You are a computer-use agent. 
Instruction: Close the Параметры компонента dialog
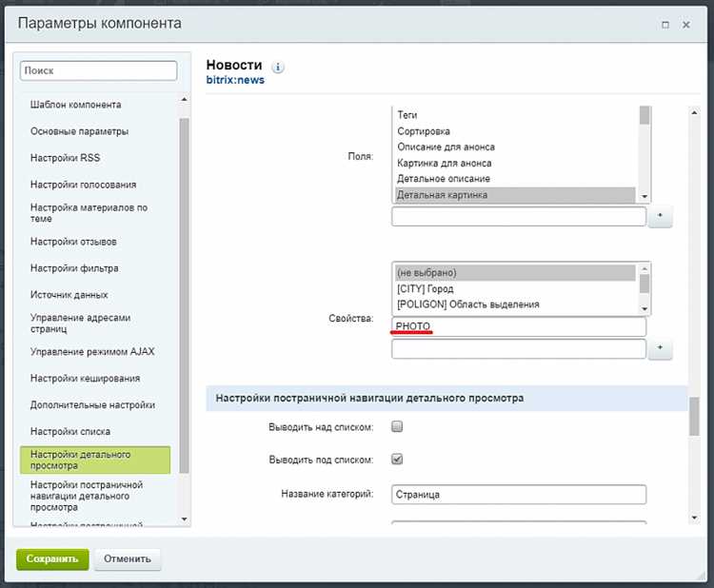point(686,25)
